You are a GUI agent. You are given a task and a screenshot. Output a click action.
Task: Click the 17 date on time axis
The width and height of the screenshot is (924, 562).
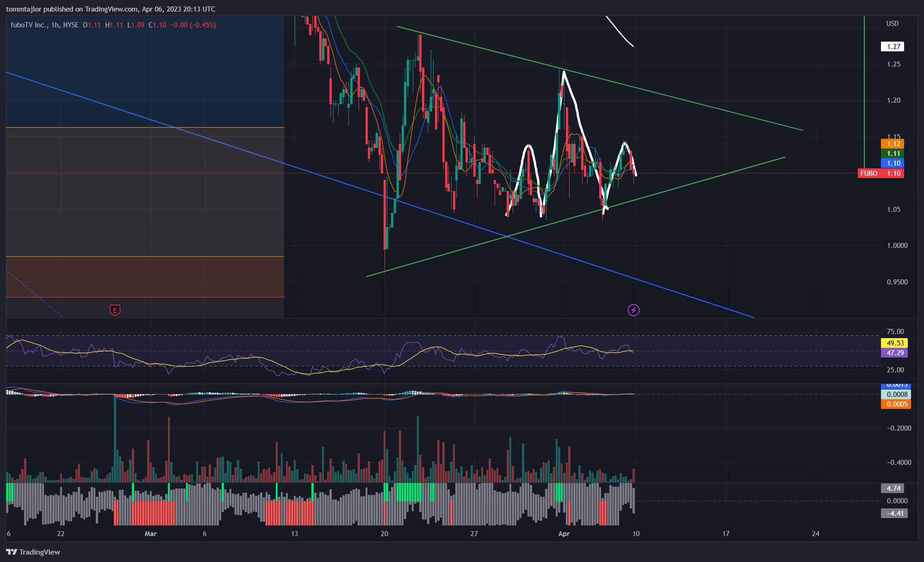(726, 533)
